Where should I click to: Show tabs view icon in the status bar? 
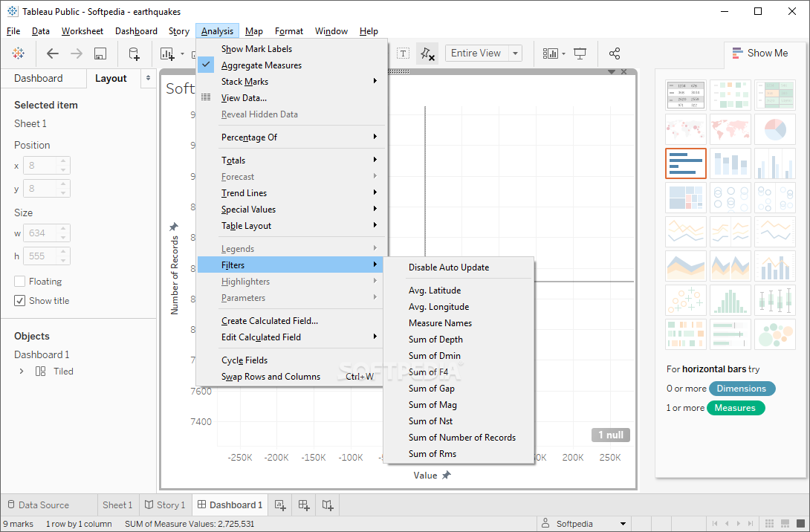(800, 524)
